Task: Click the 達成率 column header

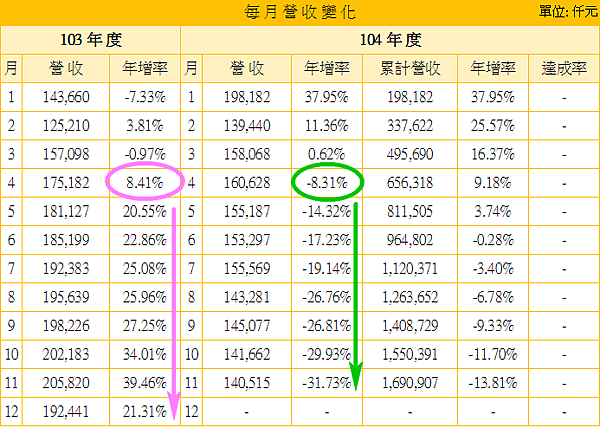Action: coord(564,68)
